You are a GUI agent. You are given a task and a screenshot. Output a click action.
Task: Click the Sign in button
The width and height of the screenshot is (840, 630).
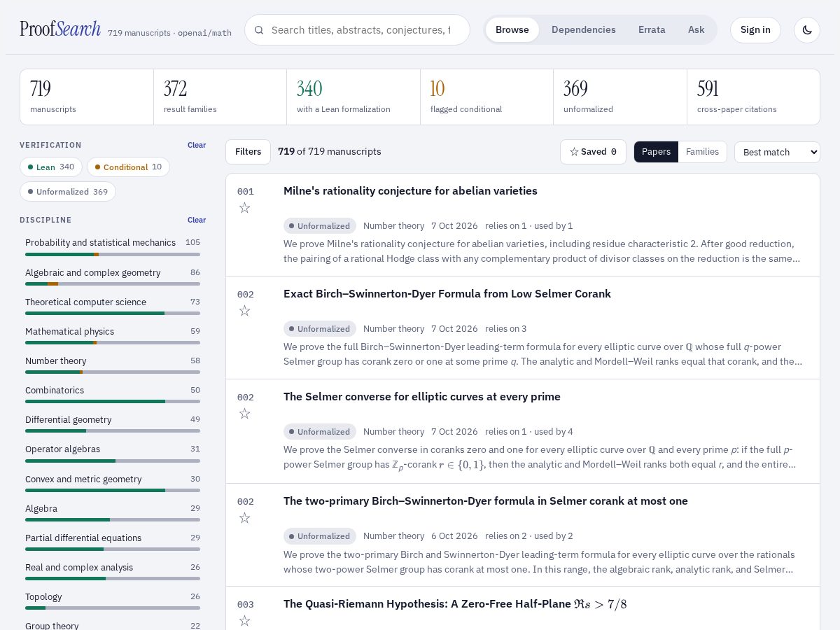click(x=755, y=30)
